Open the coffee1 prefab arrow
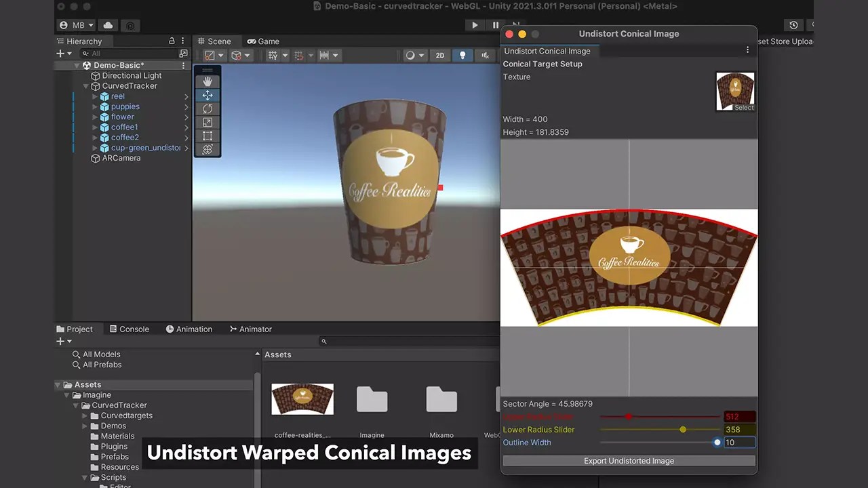 (x=186, y=127)
